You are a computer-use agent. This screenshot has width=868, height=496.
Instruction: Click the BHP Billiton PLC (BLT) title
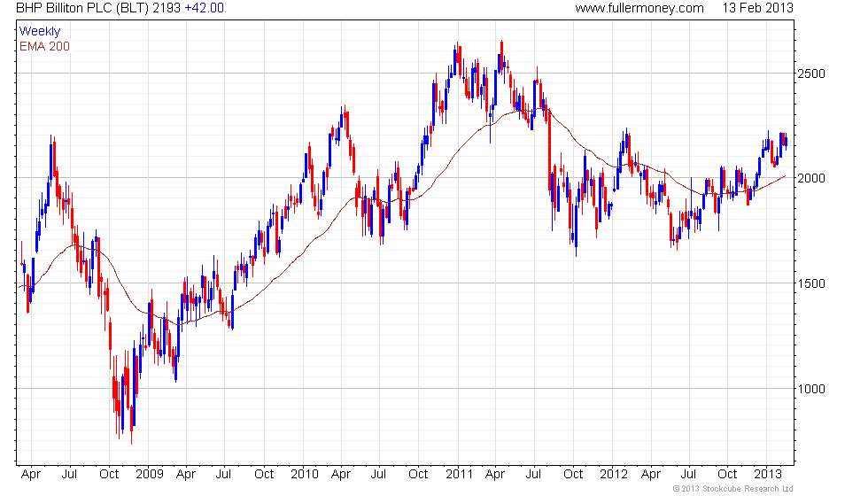(81, 8)
